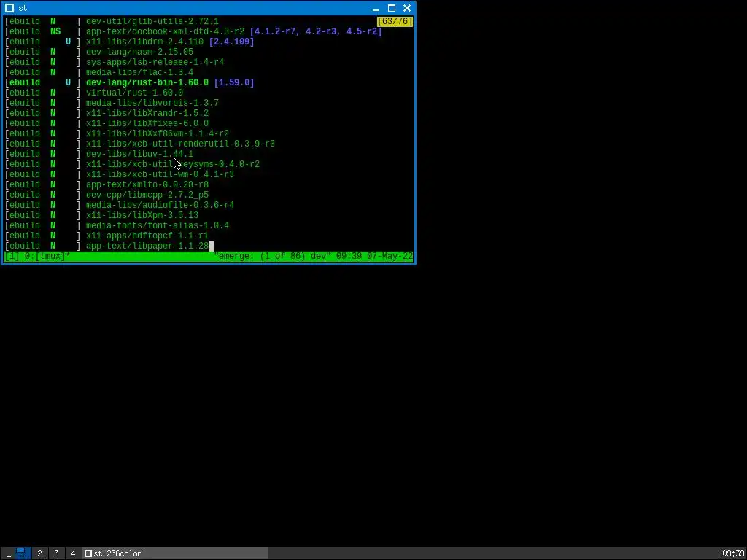Click the x11-libs/libXpm-3.5.13 package
The height and width of the screenshot is (560, 747).
pyautogui.click(x=142, y=215)
